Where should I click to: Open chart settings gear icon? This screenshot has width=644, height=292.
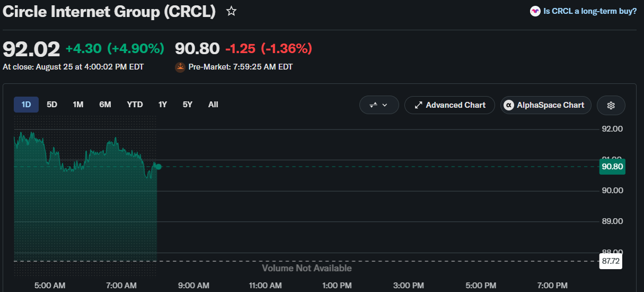611,105
